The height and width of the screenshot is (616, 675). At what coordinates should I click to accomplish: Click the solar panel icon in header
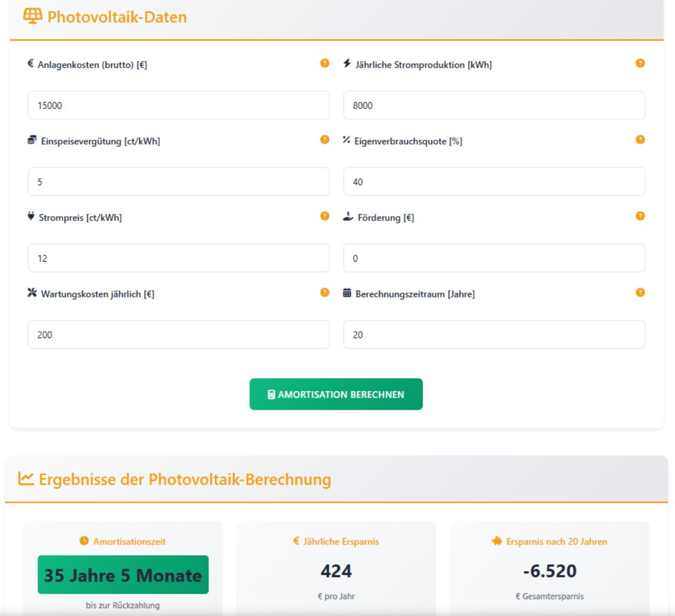pyautogui.click(x=33, y=16)
